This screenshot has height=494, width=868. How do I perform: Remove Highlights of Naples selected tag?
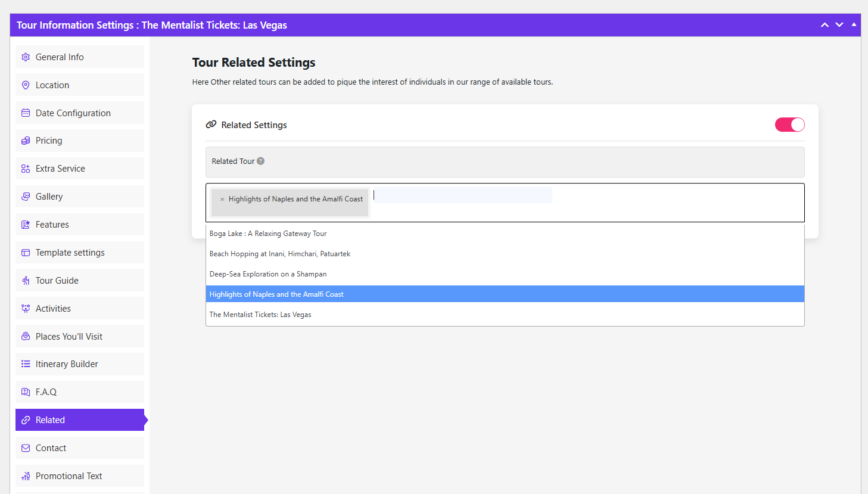[x=222, y=200]
